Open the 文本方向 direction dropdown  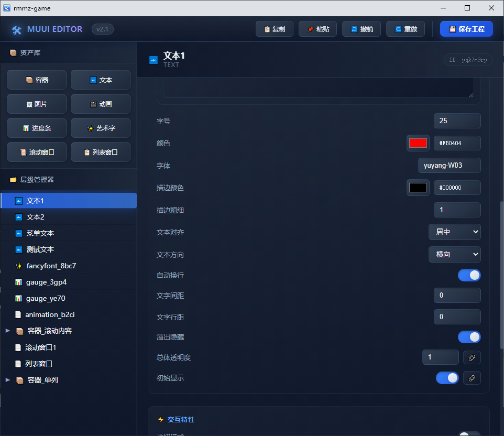pyautogui.click(x=455, y=254)
